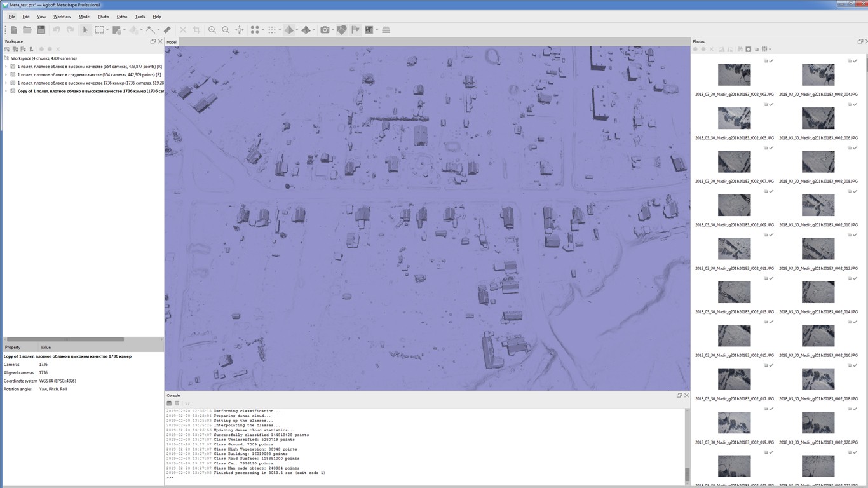
Task: Expand the first chunk with 439,877 points
Action: 6,67
